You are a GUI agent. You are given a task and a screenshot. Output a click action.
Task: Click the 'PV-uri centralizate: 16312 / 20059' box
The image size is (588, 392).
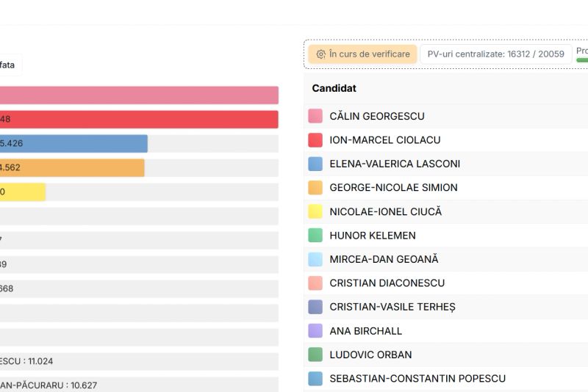pyautogui.click(x=496, y=54)
